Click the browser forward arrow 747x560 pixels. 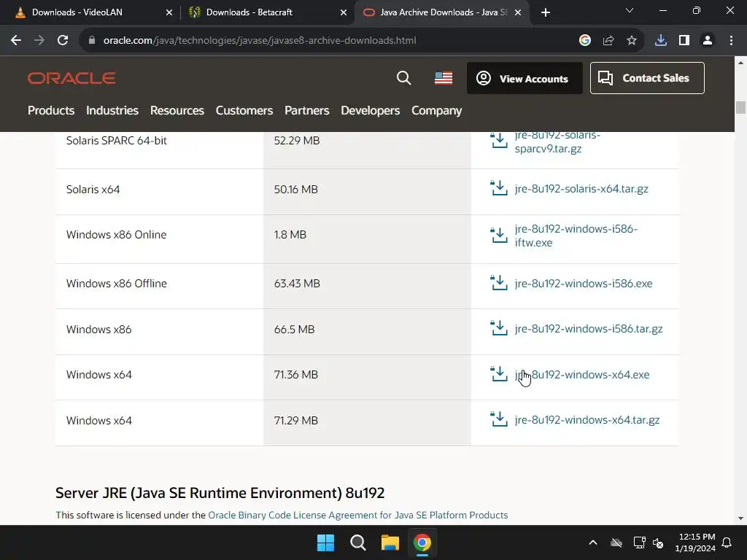[x=39, y=41]
